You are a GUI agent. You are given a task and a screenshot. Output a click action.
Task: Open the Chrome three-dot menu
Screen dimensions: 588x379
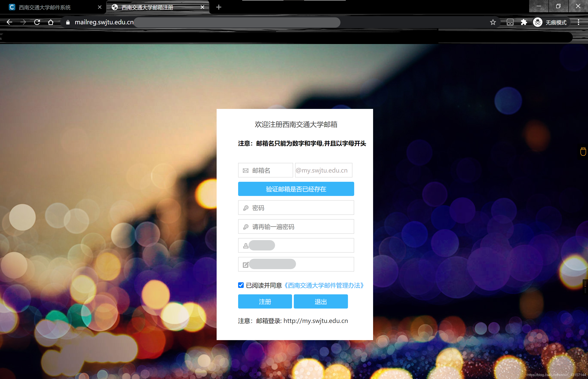[578, 22]
